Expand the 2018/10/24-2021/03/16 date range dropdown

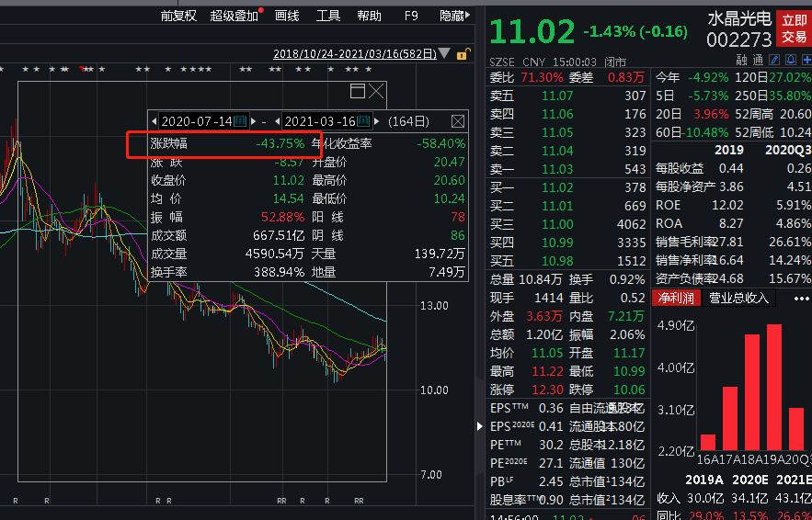pyautogui.click(x=446, y=54)
